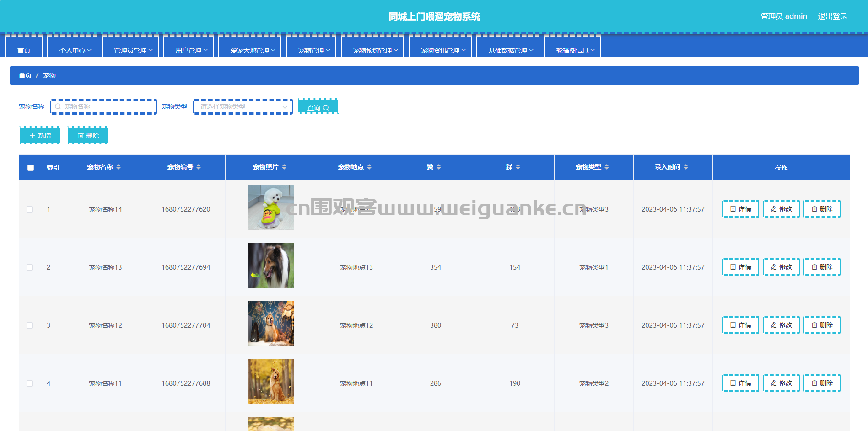868x431 pixels.
Task: Check the box for row 宠物名称14
Action: point(30,209)
